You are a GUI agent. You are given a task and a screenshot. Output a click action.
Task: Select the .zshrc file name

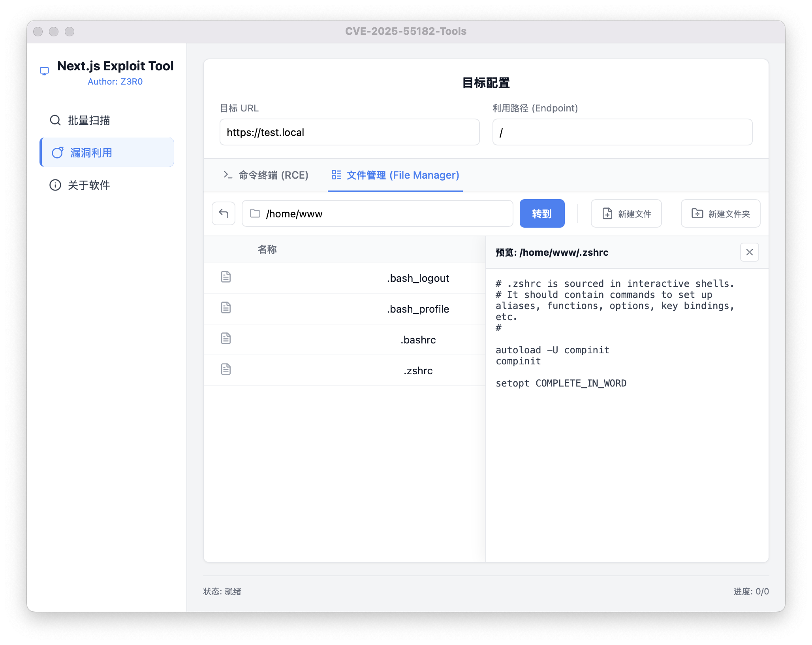click(418, 371)
